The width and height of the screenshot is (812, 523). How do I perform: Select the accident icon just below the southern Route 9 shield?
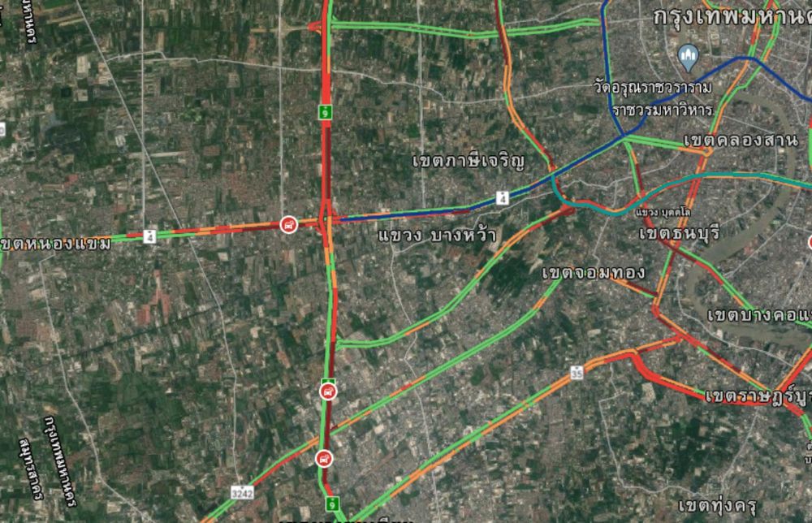point(328,391)
